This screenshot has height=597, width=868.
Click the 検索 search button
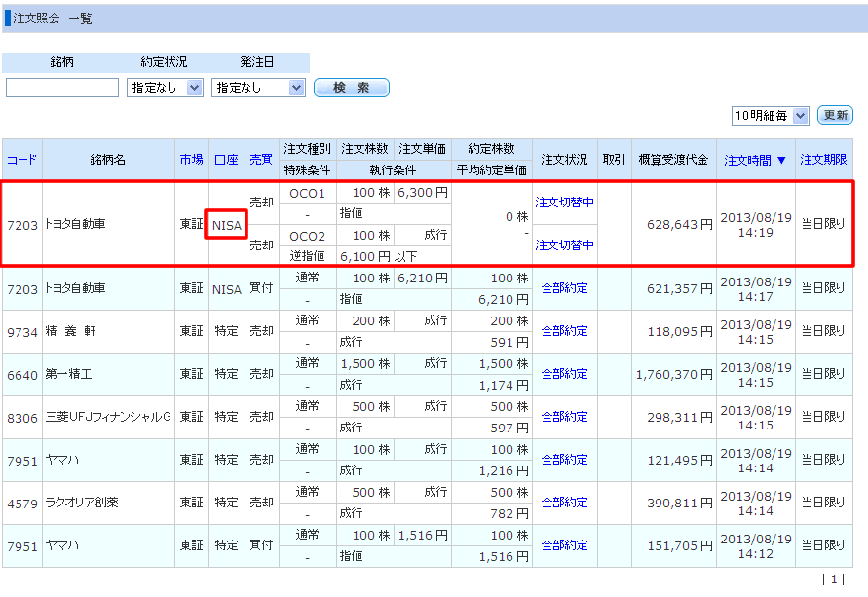click(x=352, y=88)
